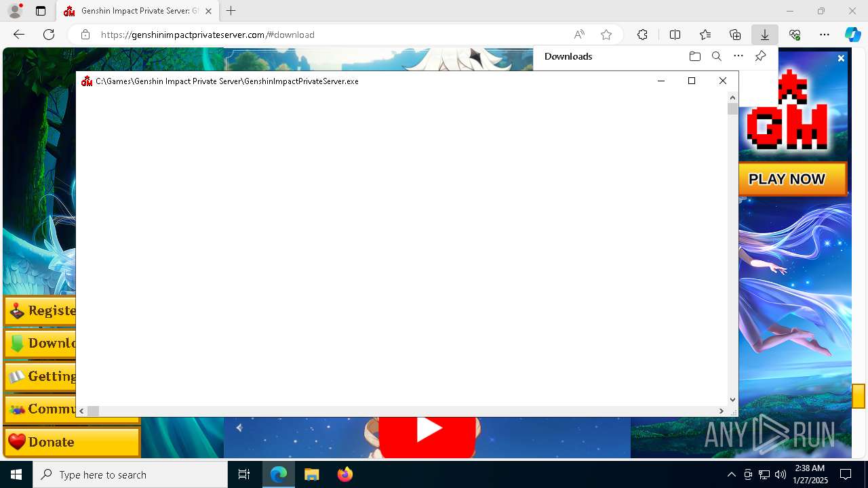Click the vertical scrollbar down arrow
This screenshot has height=488, width=868.
(732, 400)
